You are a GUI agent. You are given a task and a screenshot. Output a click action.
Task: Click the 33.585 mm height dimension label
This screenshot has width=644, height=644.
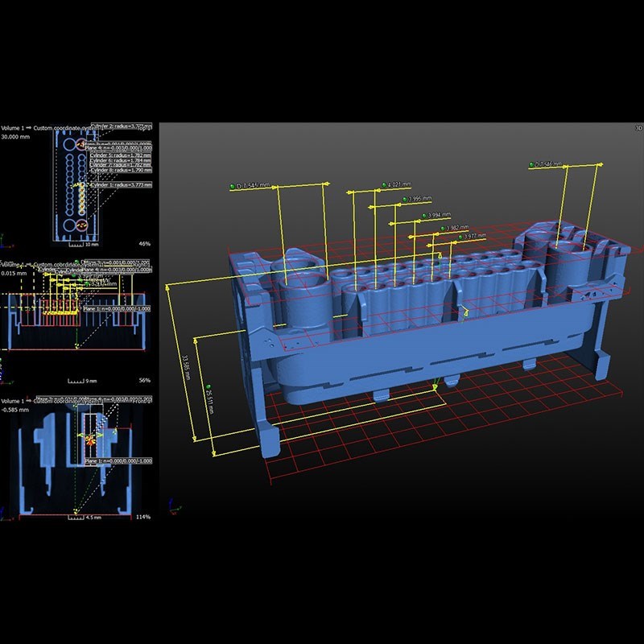(x=185, y=367)
